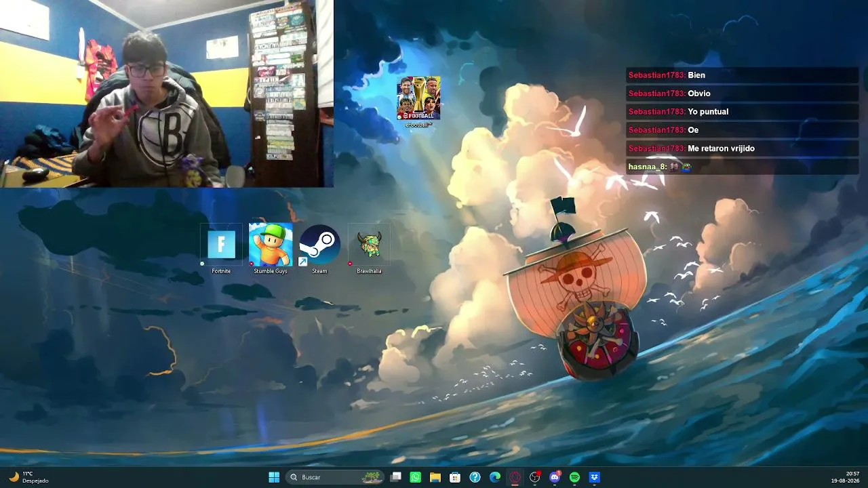This screenshot has width=868, height=488.
Task: Open the eFootball desktop icon
Action: pyautogui.click(x=418, y=102)
